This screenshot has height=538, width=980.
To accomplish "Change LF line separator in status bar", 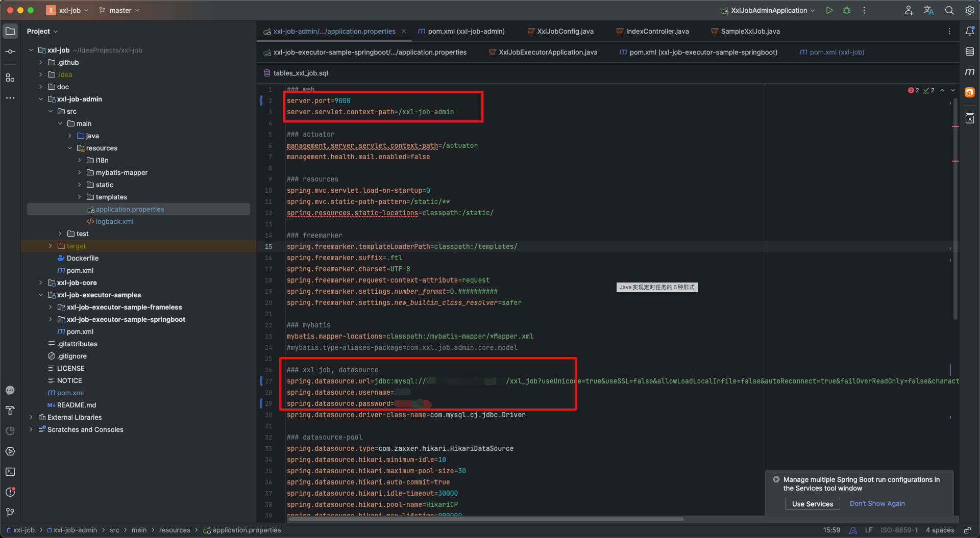I will pyautogui.click(x=868, y=530).
